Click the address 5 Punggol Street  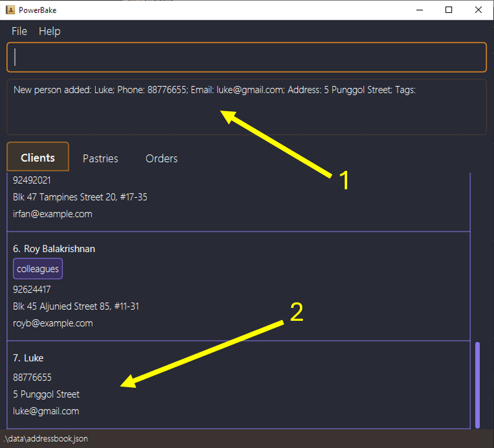pyautogui.click(x=46, y=395)
